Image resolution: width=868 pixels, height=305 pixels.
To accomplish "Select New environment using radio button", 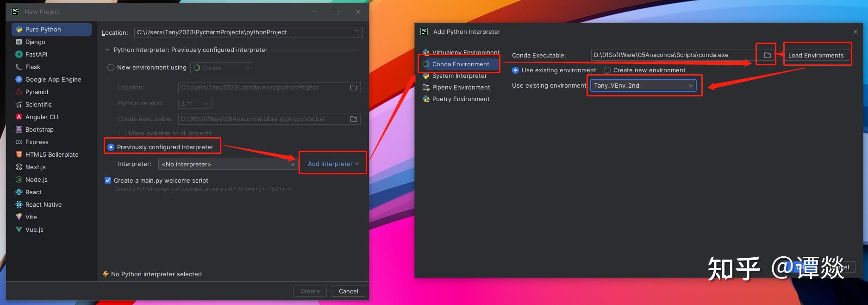I will tap(111, 68).
